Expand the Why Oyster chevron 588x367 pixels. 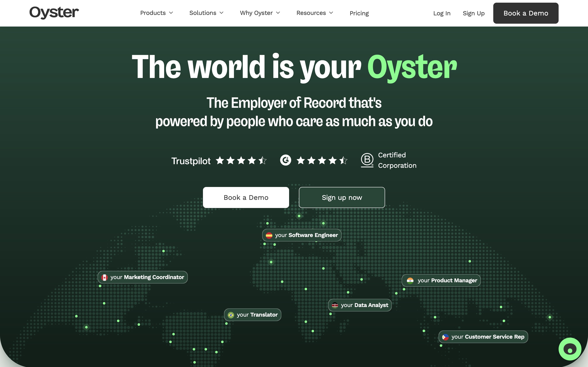click(x=278, y=13)
